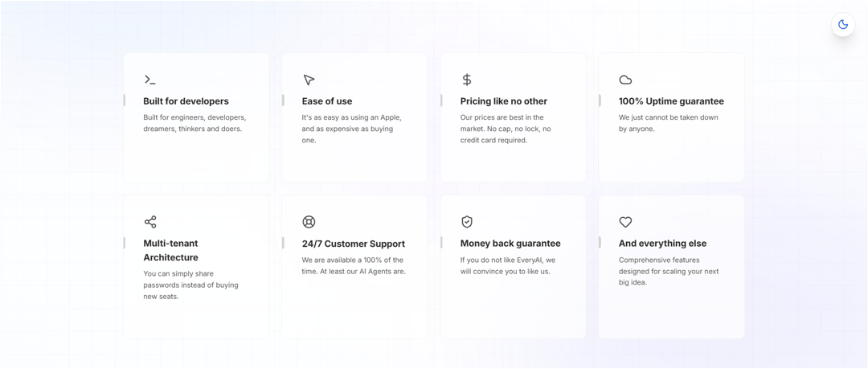This screenshot has height=369, width=868.
Task: Select the 100% Uptime guarantee title
Action: point(671,101)
